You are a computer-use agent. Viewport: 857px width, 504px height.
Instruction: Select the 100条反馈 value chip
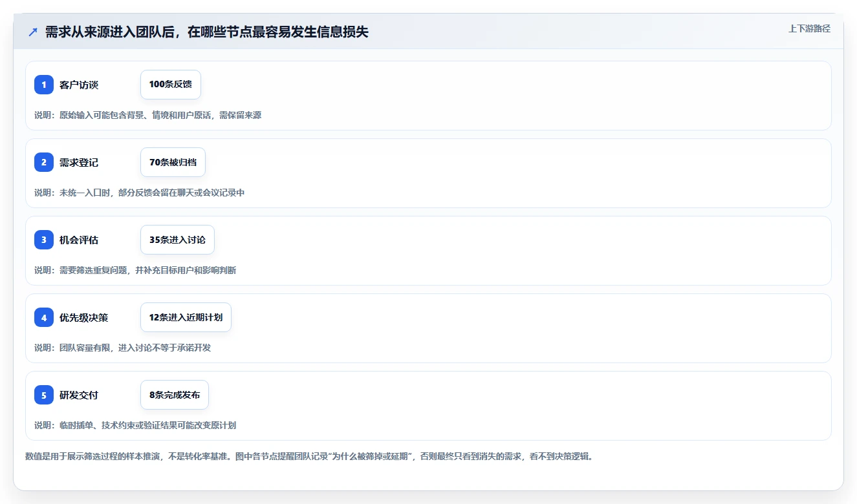[x=171, y=85]
